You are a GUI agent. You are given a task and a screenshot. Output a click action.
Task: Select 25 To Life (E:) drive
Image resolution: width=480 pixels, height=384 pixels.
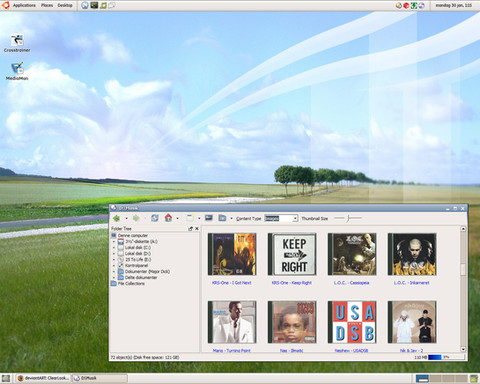[138, 259]
